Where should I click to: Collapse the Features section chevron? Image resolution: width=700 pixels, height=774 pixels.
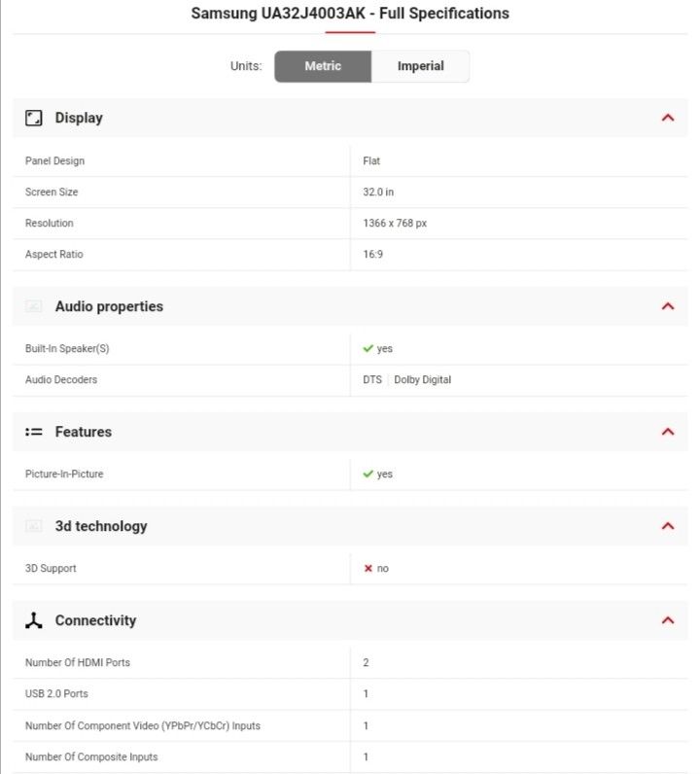(x=668, y=432)
